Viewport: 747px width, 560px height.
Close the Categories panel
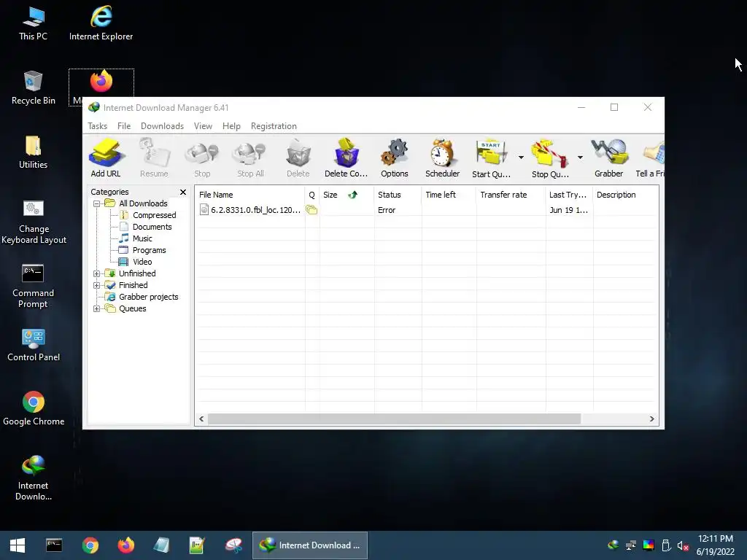[x=183, y=192]
